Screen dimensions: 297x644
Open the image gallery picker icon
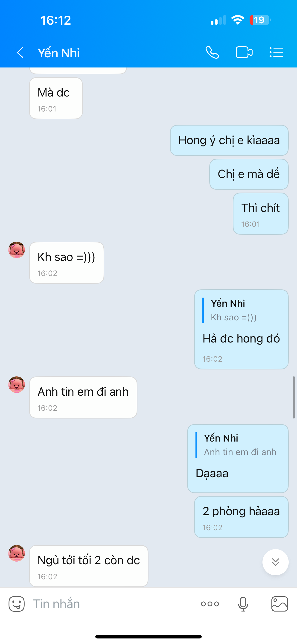coord(280,604)
